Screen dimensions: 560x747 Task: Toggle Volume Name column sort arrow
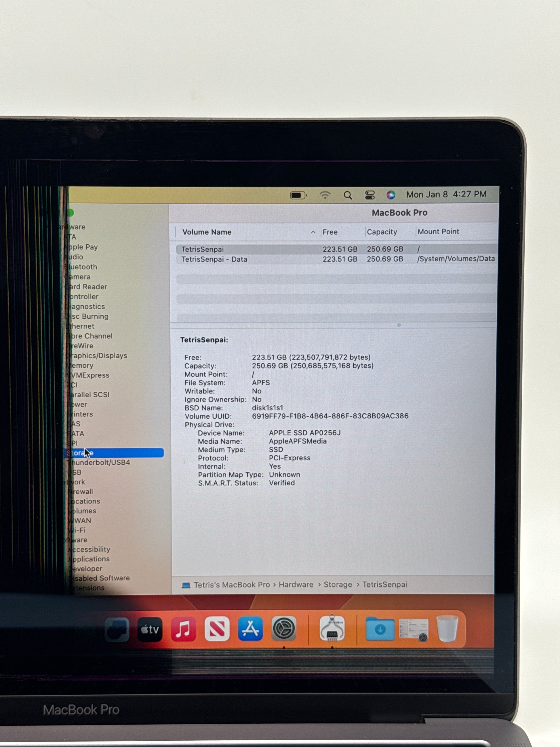coord(313,232)
